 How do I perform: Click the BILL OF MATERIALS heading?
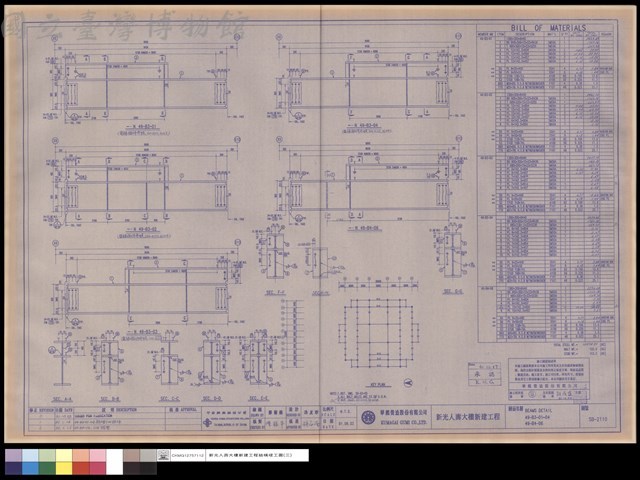[x=548, y=28]
